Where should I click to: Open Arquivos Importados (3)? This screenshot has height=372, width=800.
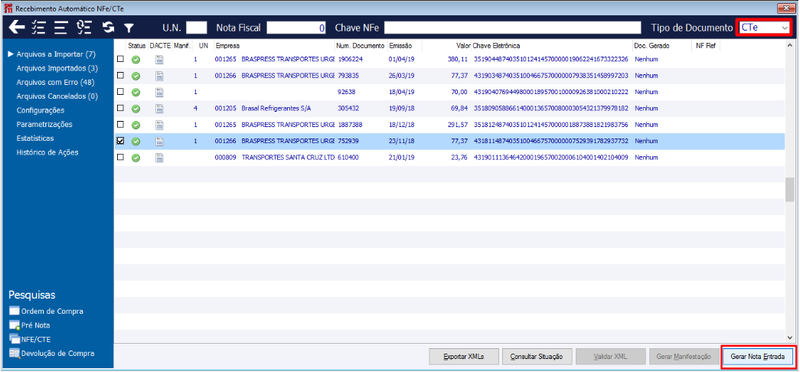point(57,68)
